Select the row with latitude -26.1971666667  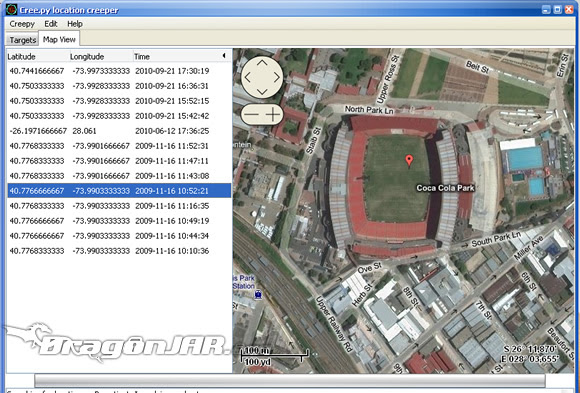tap(119, 131)
